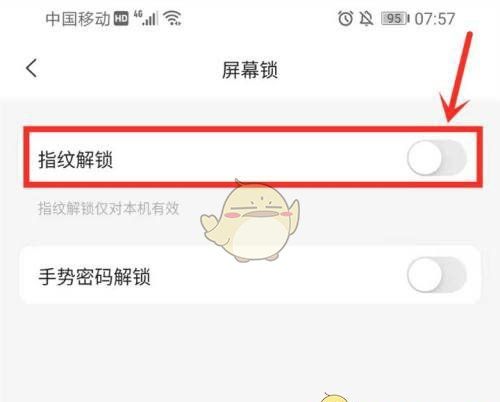Tap the Wi-Fi signal icon
This screenshot has height=402, width=500.
(173, 18)
